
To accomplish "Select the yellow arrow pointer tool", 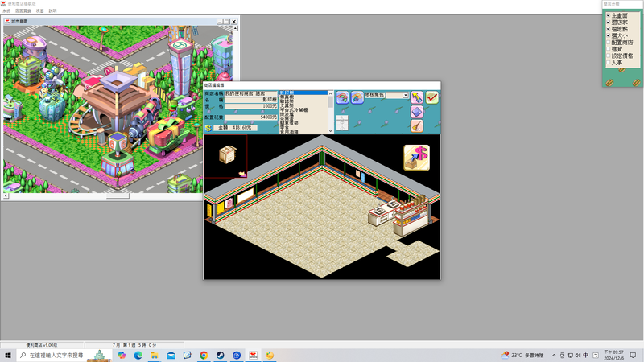I will pos(417,97).
